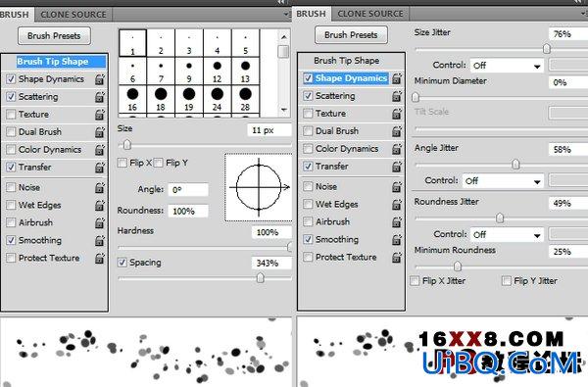
Task: Click the Minimum Roundness slider handle
Action: [x=458, y=266]
